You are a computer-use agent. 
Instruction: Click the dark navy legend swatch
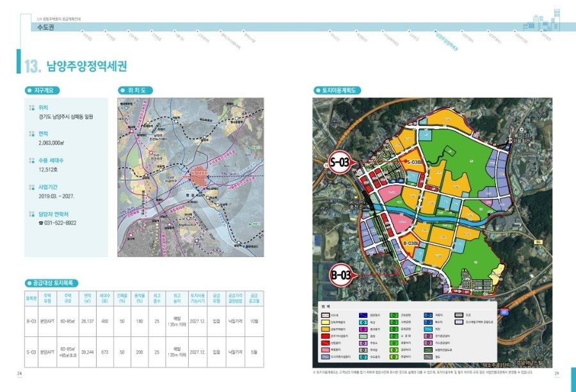point(363,315)
